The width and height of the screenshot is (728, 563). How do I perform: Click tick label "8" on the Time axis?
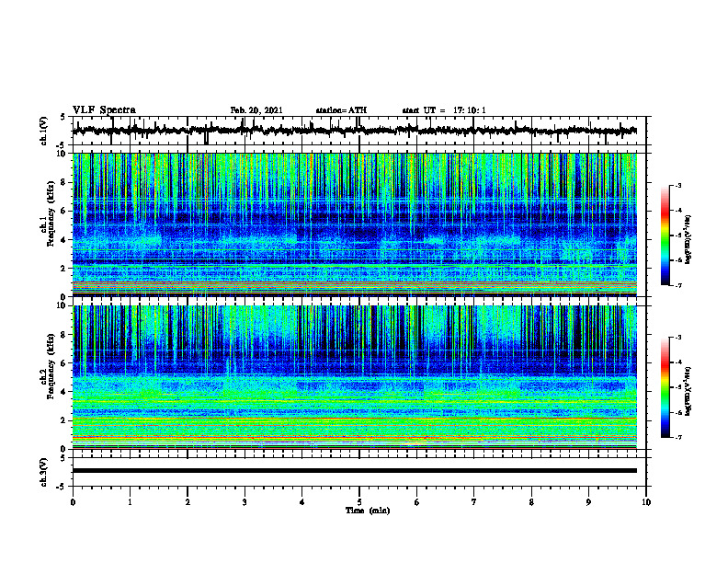[x=531, y=502]
